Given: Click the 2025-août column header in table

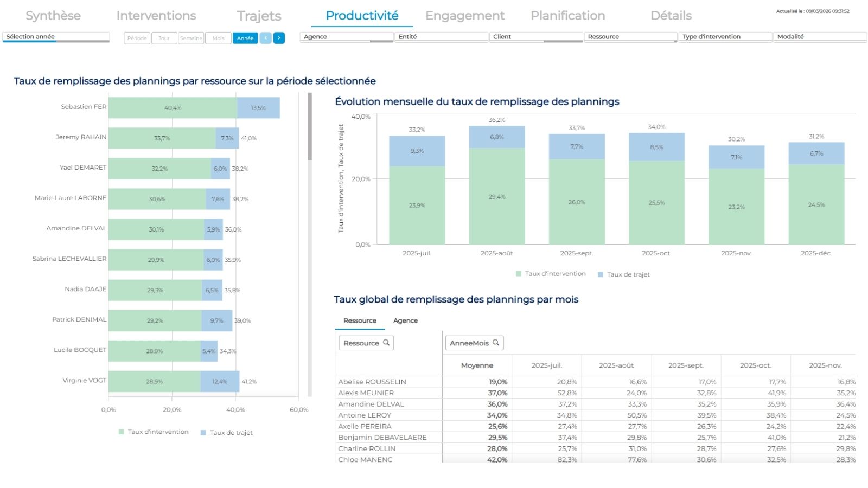Looking at the screenshot, I should [x=616, y=365].
